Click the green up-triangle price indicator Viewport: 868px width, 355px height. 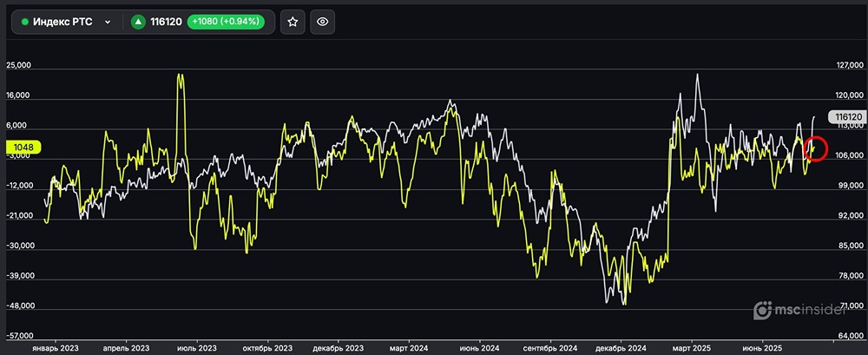click(138, 22)
